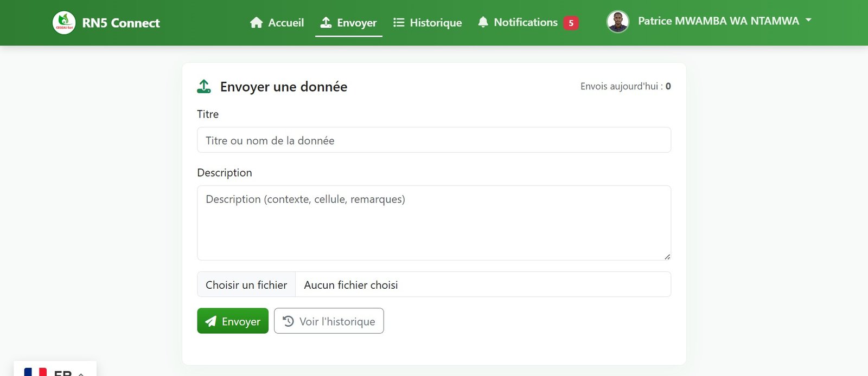Viewport: 868px width, 376px height.
Task: Click the red notification count badge
Action: [x=571, y=23]
